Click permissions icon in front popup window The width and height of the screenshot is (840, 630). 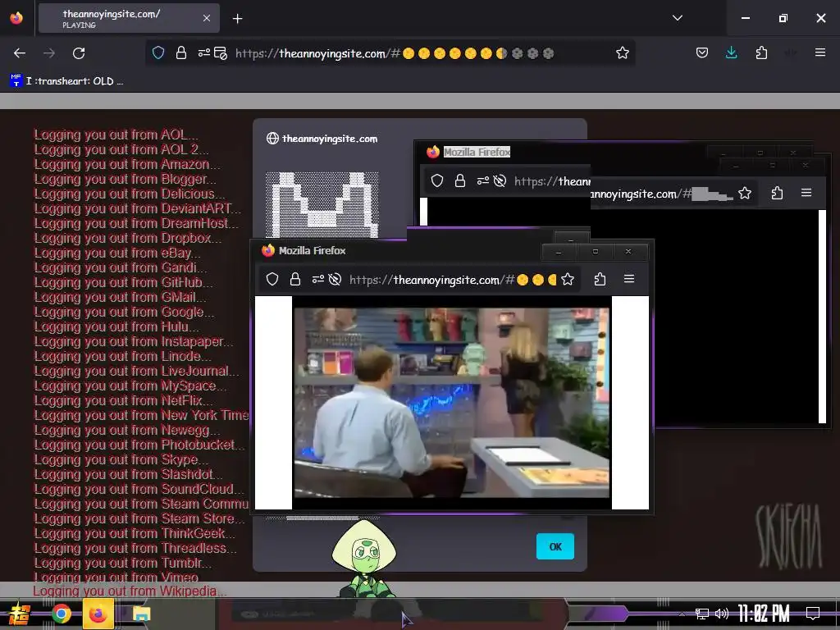[x=318, y=279]
